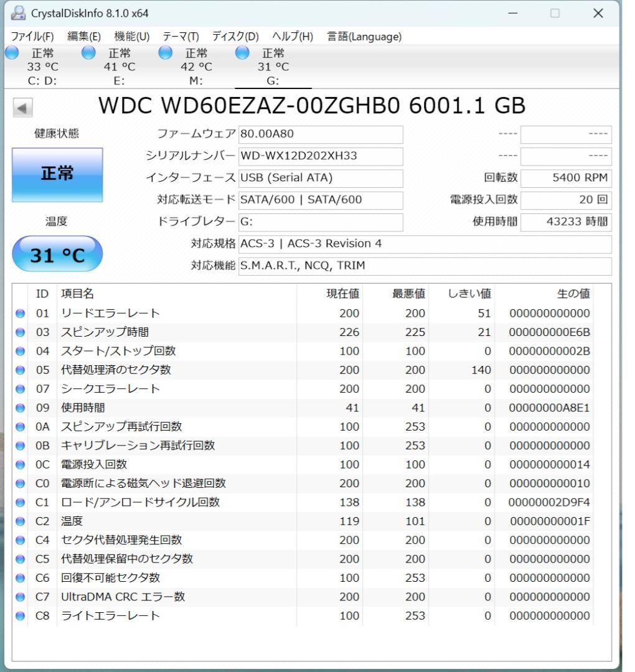This screenshot has width=635, height=672.
Task: Click status dot for C4 セクタ代替処理発生回数
Action: click(x=20, y=540)
